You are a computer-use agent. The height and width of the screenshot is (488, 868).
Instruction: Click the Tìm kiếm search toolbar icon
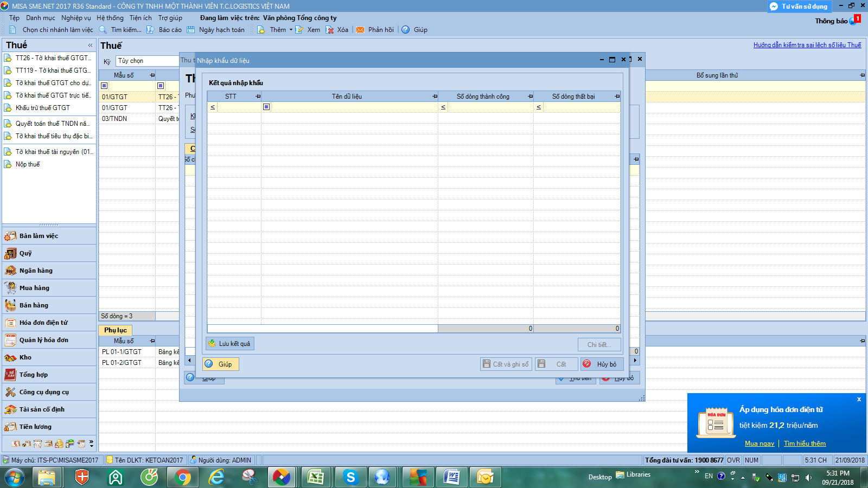click(x=103, y=30)
